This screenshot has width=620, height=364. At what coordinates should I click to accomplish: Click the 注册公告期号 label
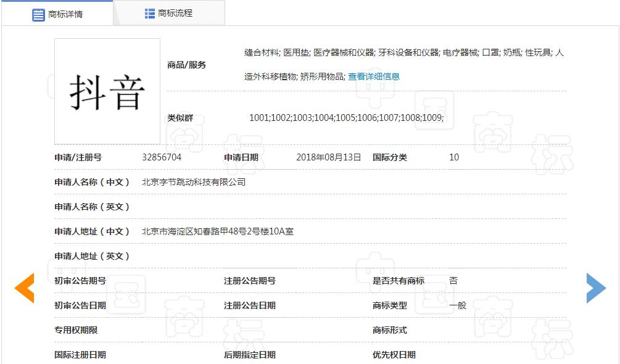pos(250,281)
